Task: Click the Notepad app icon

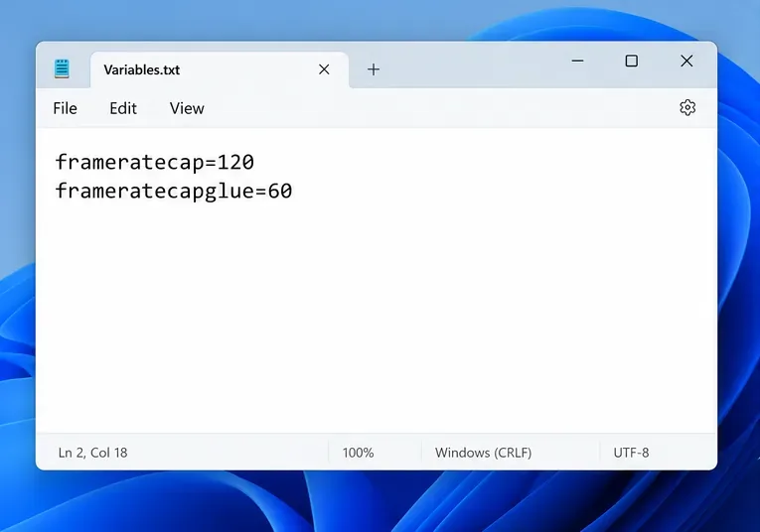Action: [x=62, y=68]
